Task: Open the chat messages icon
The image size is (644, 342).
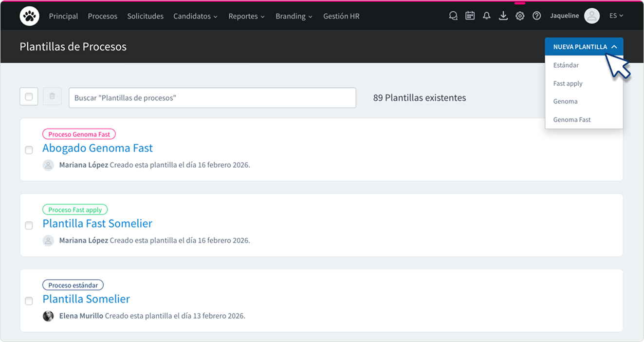Action: pyautogui.click(x=453, y=16)
